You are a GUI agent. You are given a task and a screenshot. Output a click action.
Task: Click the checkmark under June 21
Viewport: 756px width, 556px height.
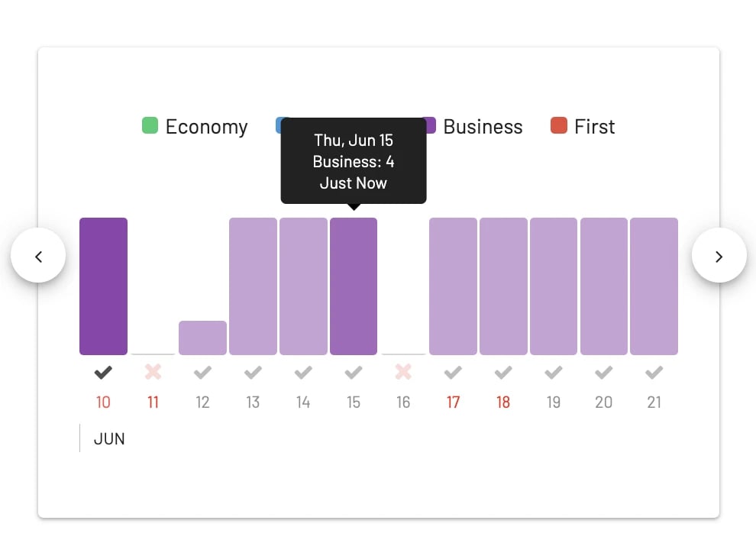pyautogui.click(x=654, y=372)
